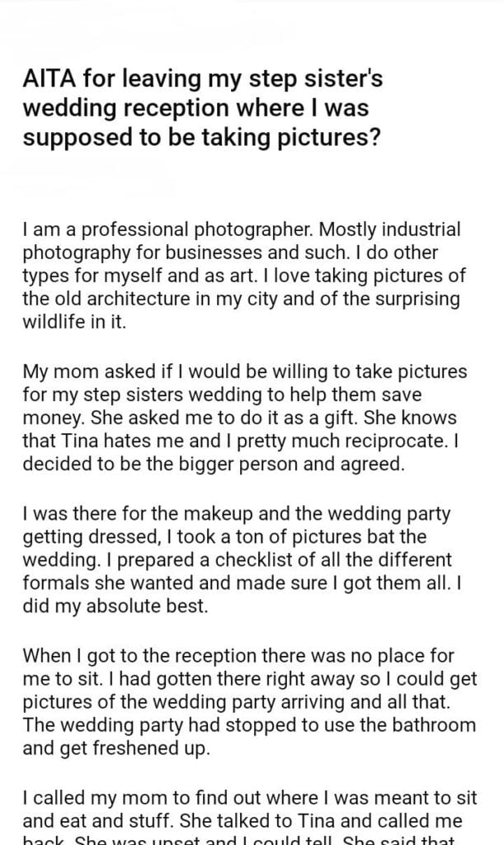Image resolution: width=504 pixels, height=845 pixels.
Task: Click the text "wildlife in it."
Action: tap(75, 321)
